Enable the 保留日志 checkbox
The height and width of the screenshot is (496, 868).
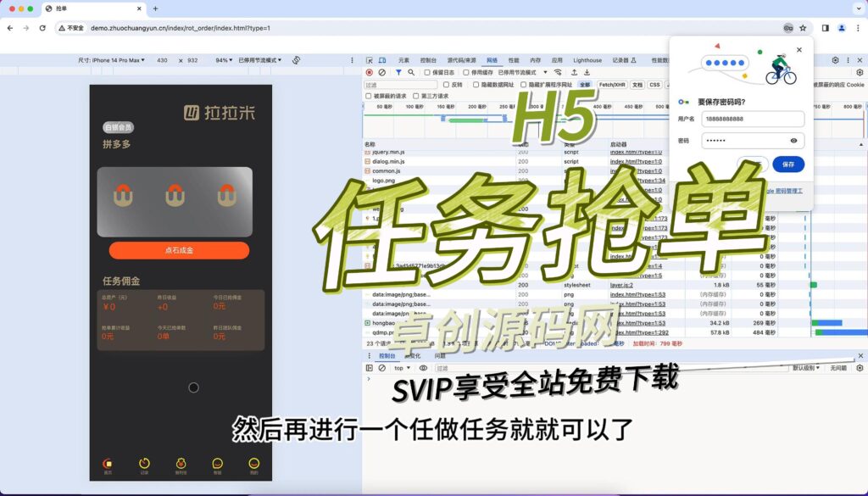point(427,73)
